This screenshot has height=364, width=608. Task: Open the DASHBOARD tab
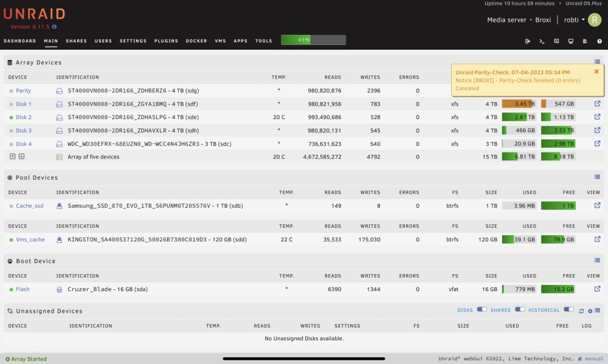[x=20, y=41]
